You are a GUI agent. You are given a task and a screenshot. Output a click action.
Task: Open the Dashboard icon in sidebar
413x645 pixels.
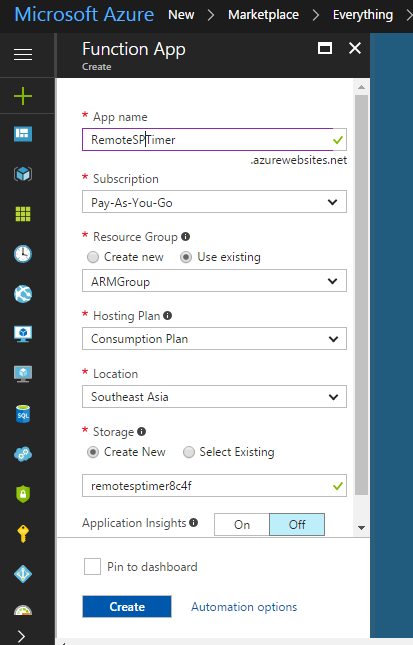(x=23, y=134)
